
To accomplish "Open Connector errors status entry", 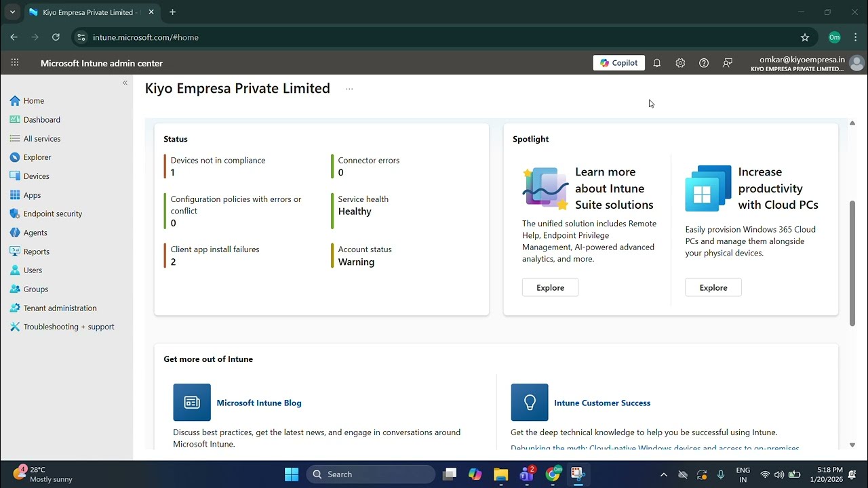I will click(369, 166).
